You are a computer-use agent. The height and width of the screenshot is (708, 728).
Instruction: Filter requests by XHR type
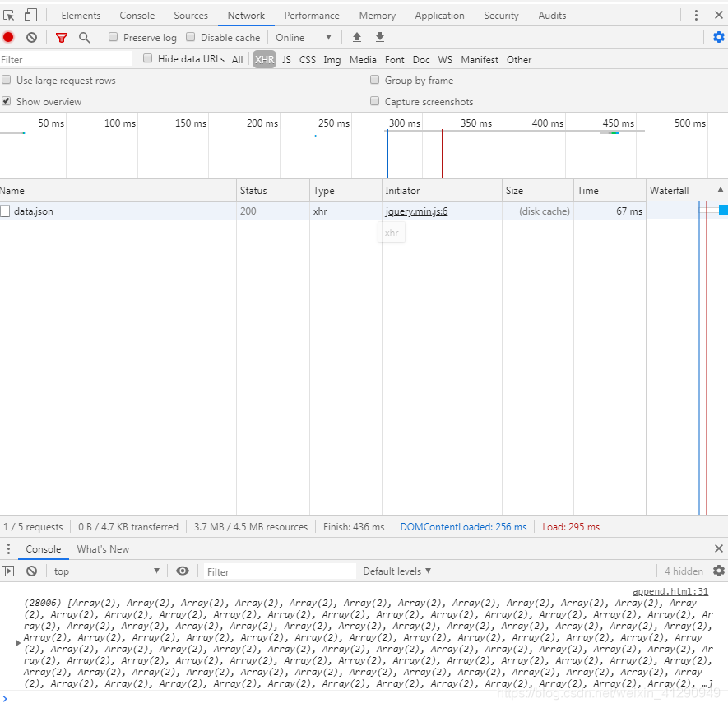[x=264, y=59]
